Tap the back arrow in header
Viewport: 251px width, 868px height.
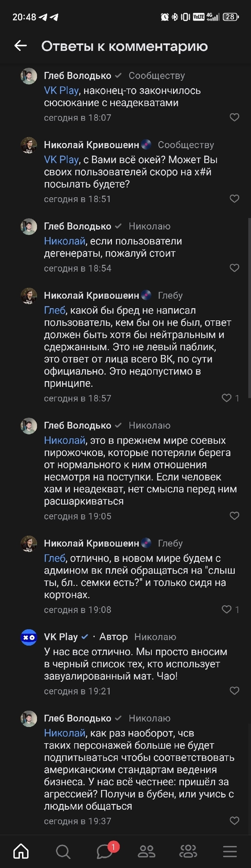[x=20, y=45]
